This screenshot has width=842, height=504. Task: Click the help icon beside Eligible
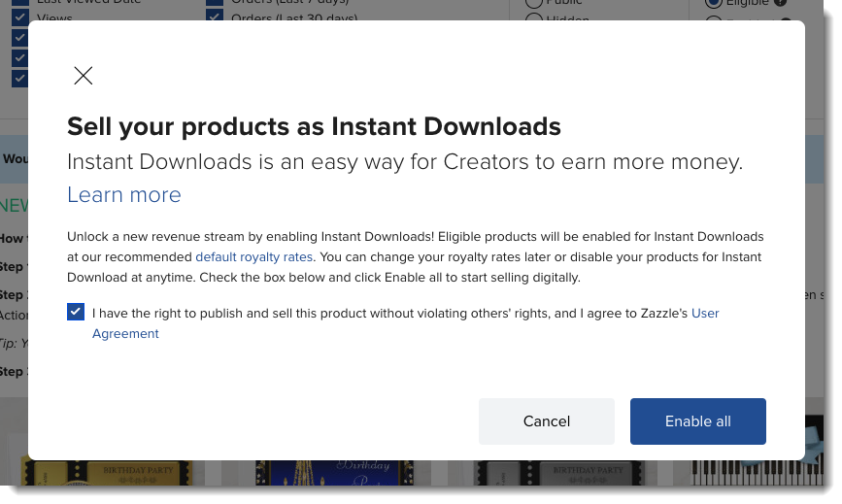tap(780, 3)
